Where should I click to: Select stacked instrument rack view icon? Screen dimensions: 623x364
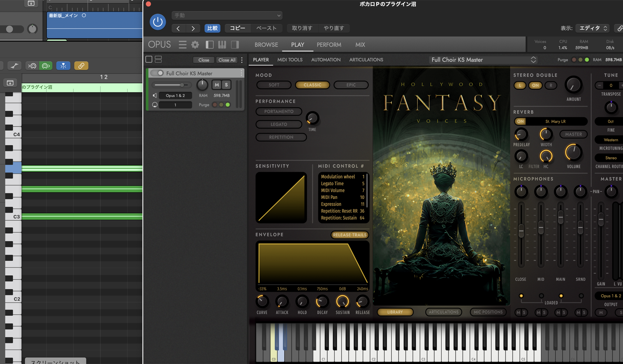pos(158,60)
